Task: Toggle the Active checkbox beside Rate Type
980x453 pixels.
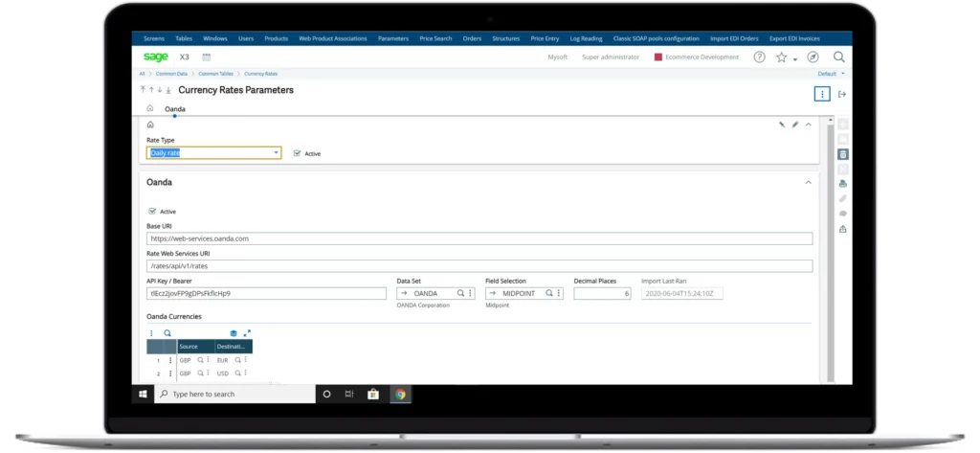Action: pos(297,152)
